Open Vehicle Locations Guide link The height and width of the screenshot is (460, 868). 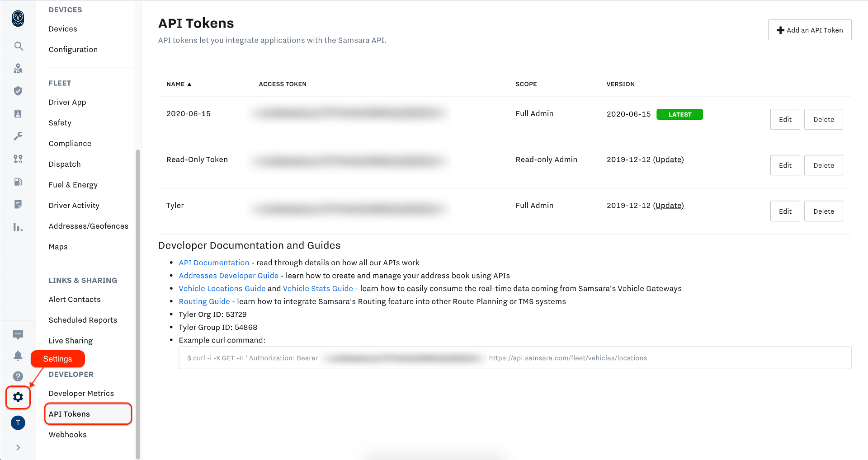222,288
